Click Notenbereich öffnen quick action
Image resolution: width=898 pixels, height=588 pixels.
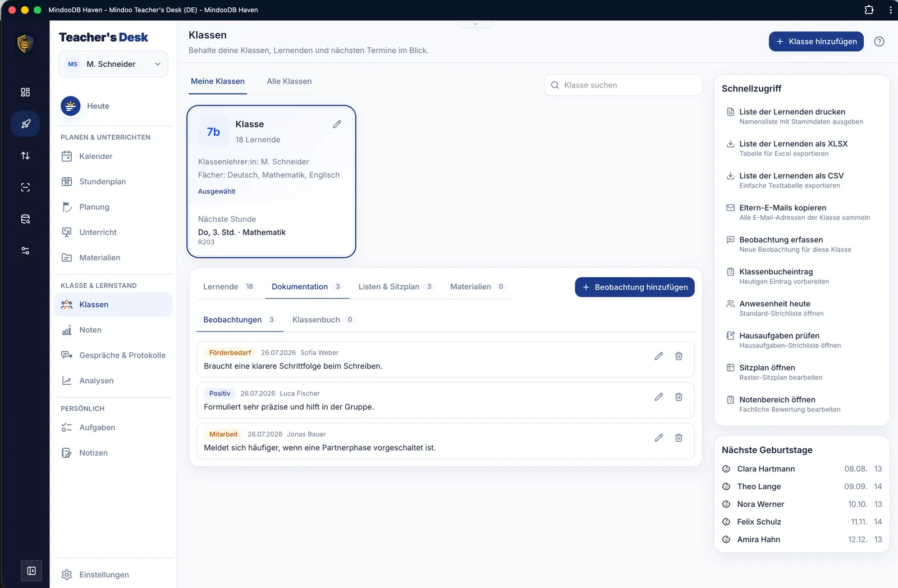(x=801, y=404)
